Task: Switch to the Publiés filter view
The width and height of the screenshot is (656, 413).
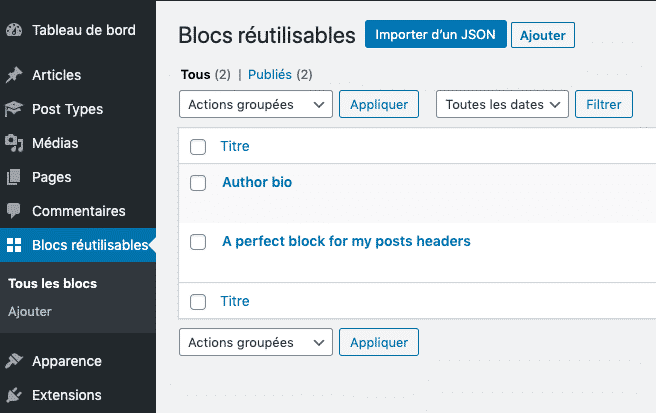Action: click(x=270, y=74)
